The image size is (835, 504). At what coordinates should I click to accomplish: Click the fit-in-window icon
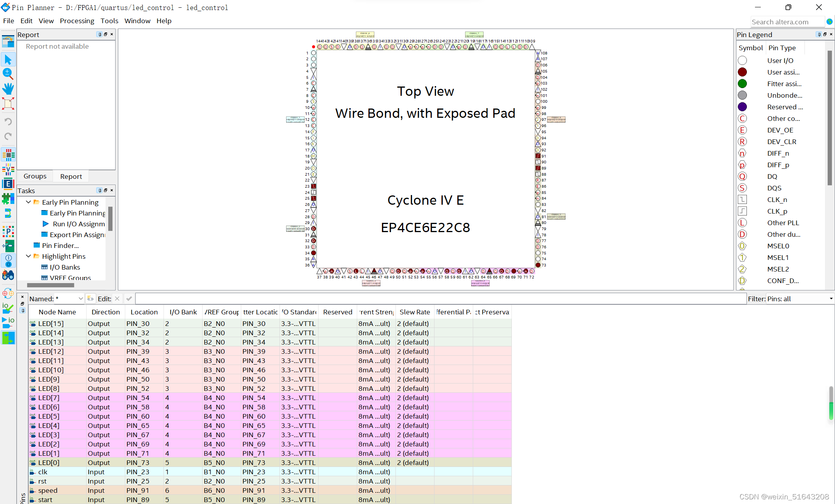8,104
